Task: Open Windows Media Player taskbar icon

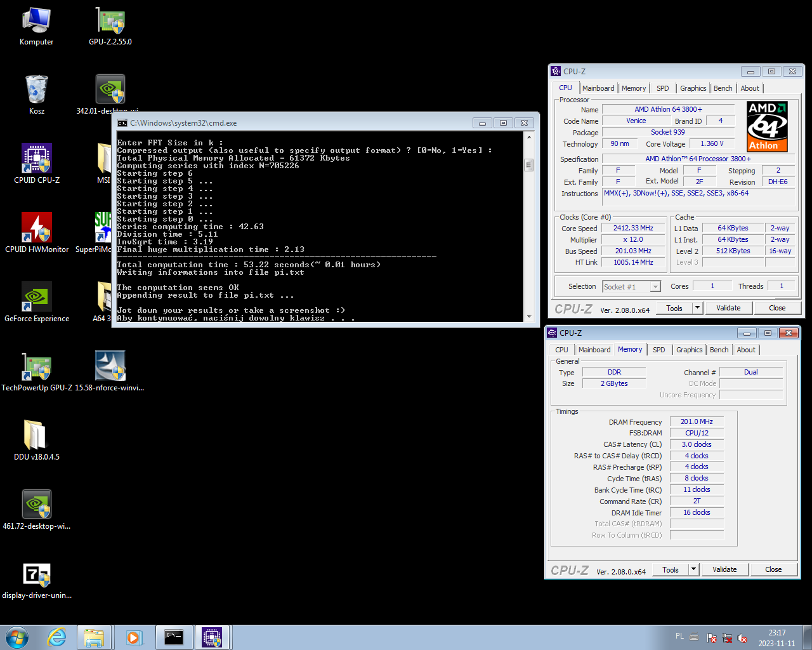Action: [134, 637]
